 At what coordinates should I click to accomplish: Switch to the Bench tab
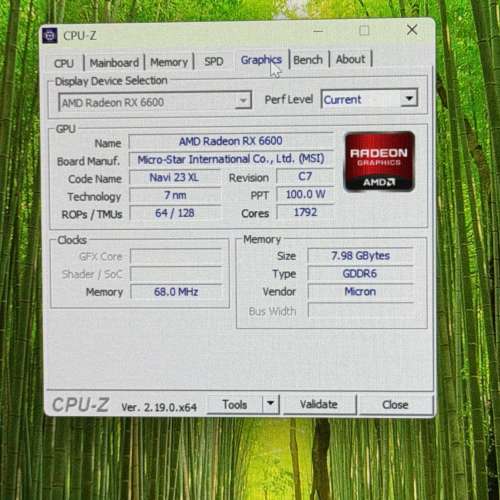[x=308, y=60]
